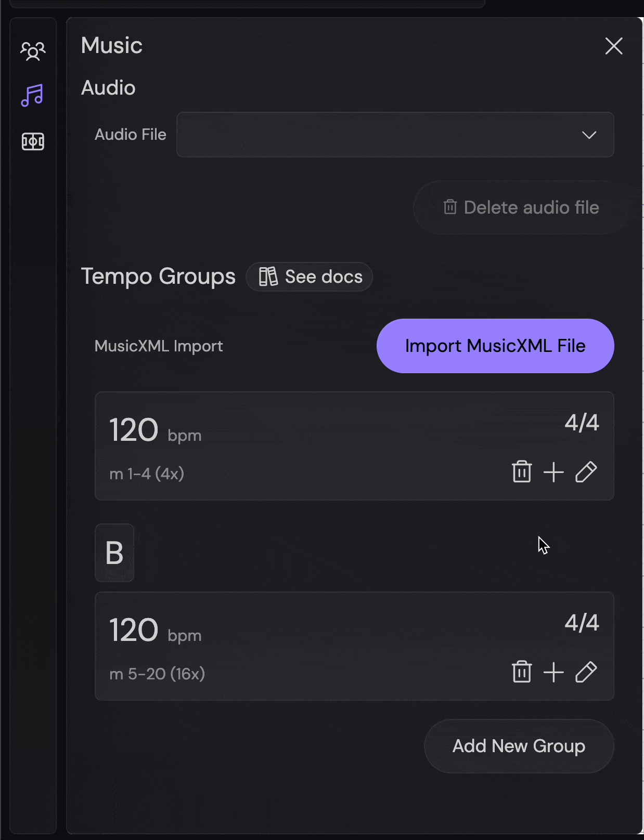Viewport: 644px width, 840px height.
Task: Delete the m 5-20 tempo group
Action: tap(522, 672)
